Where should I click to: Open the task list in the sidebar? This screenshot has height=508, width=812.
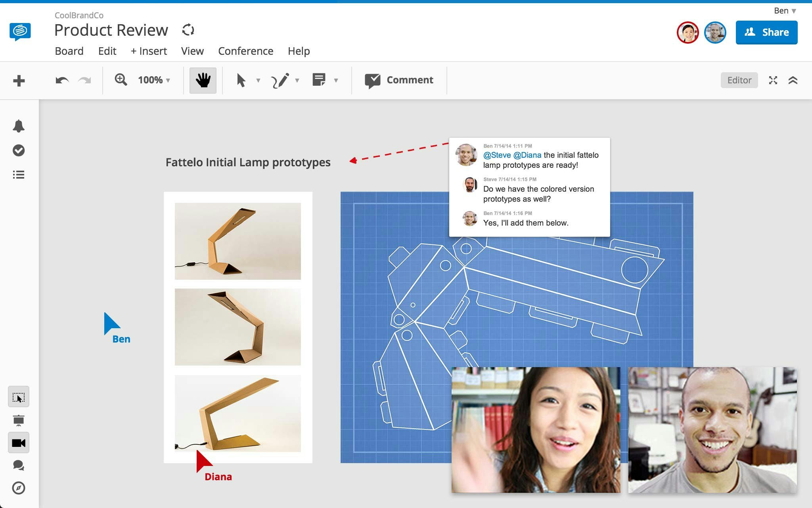[x=19, y=175]
